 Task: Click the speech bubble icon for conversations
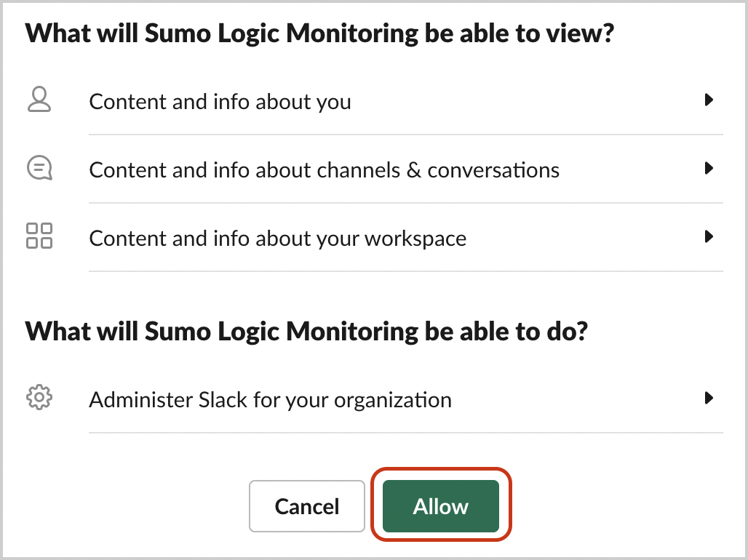(39, 168)
